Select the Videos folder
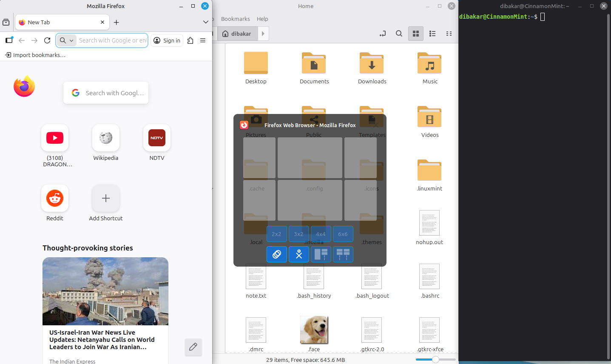Screen dimensions: 611x364 point(430,122)
